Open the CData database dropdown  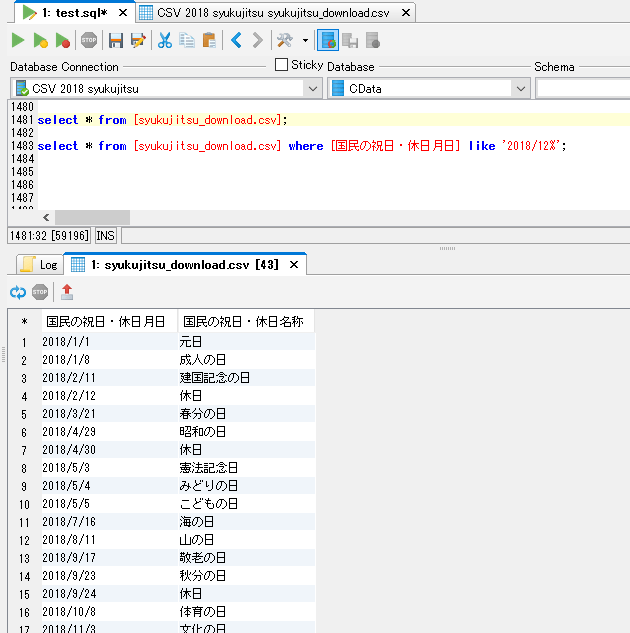click(520, 88)
